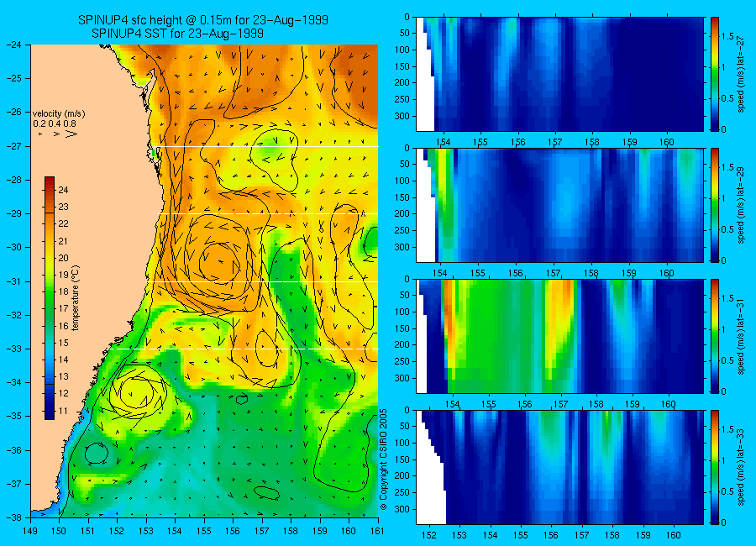
Task: Click the white transect line at -27 on map
Action: pyautogui.click(x=268, y=146)
